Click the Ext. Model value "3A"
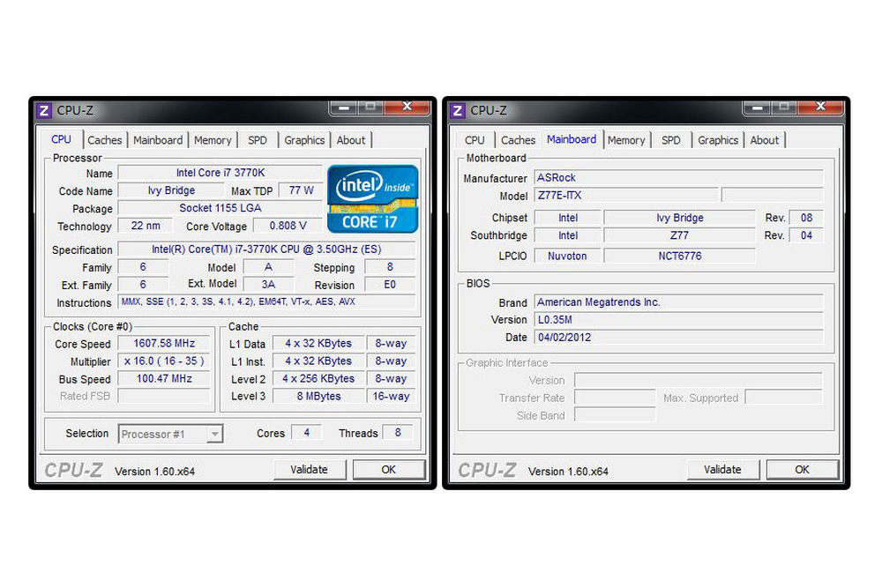882x588 pixels. point(268,285)
